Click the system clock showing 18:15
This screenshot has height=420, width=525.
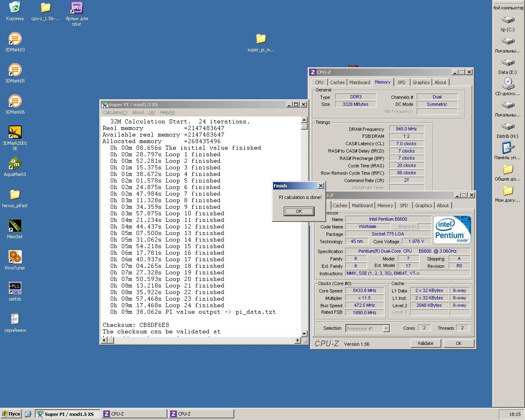(515, 414)
